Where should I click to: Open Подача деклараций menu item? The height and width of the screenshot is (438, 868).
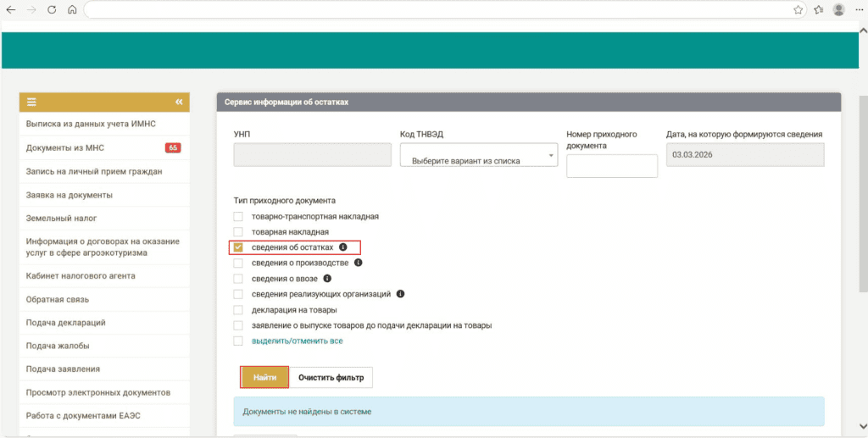pyautogui.click(x=104, y=323)
